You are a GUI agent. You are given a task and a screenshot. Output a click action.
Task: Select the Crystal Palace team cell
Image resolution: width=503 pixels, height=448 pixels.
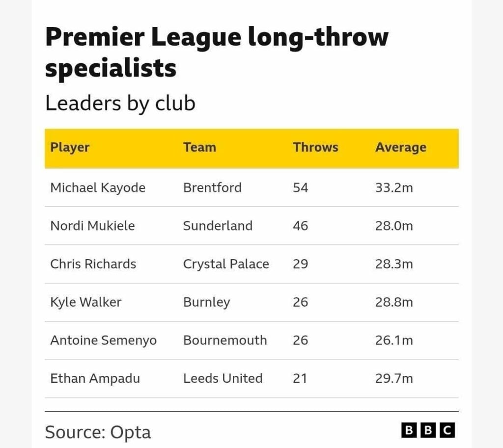[x=226, y=264]
